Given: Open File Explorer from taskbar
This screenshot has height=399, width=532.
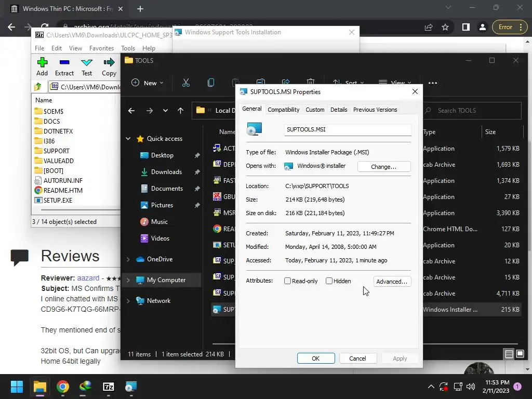Looking at the screenshot, I should (x=39, y=387).
